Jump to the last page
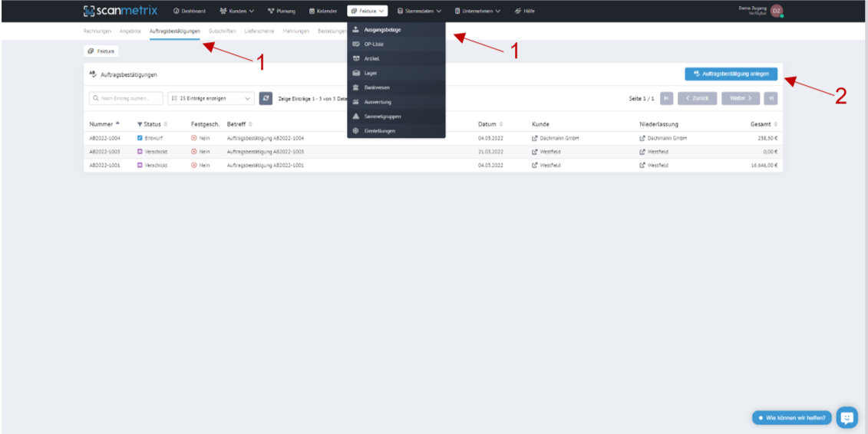868x434 pixels. coord(770,98)
